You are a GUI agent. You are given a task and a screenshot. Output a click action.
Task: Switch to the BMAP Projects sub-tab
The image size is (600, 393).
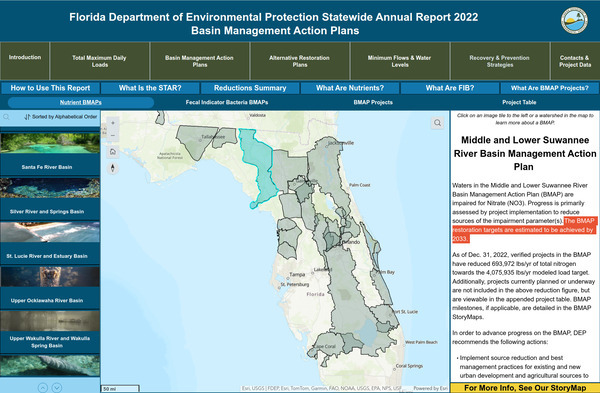pyautogui.click(x=373, y=102)
